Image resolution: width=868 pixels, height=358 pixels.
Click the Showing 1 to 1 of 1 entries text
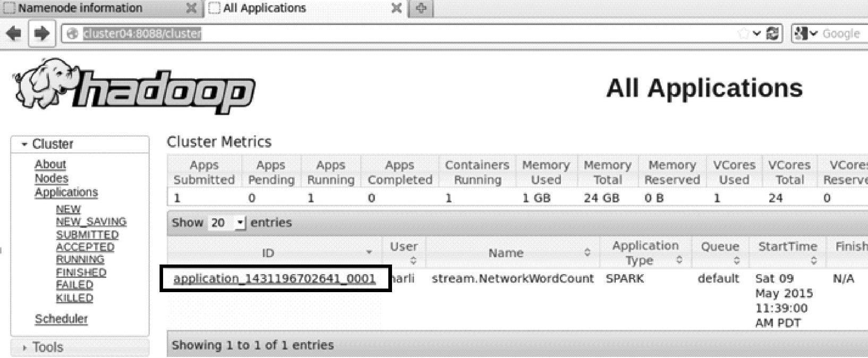[x=253, y=345]
